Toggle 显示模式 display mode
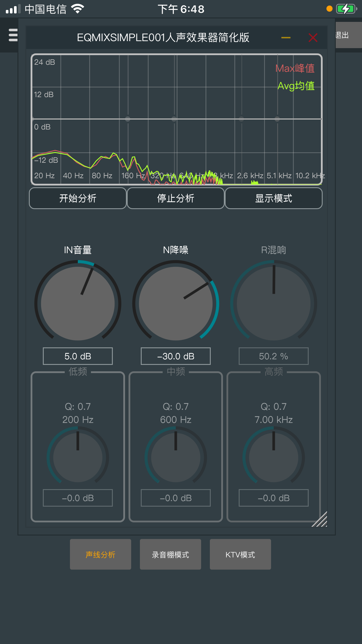This screenshot has width=362, height=644. click(x=273, y=198)
